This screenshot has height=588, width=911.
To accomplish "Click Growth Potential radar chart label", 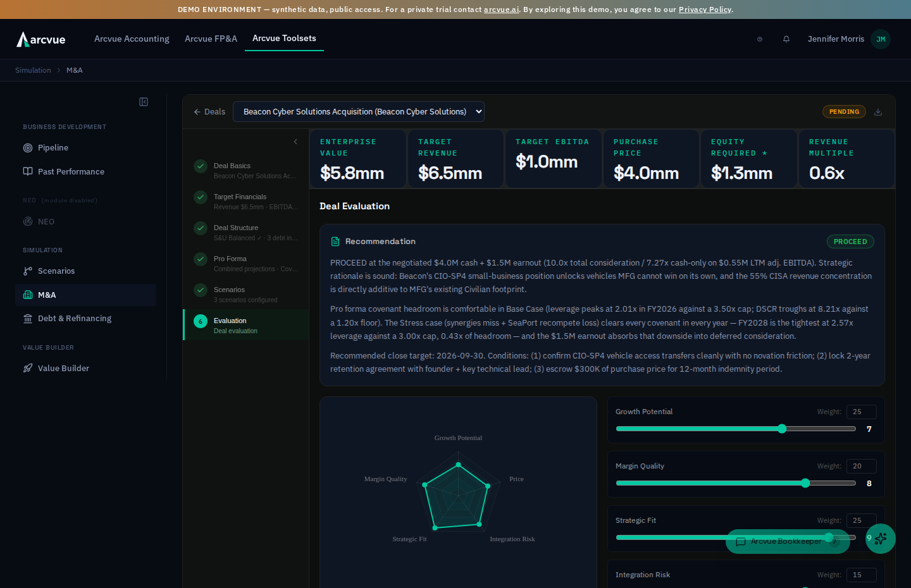I will (x=458, y=438).
